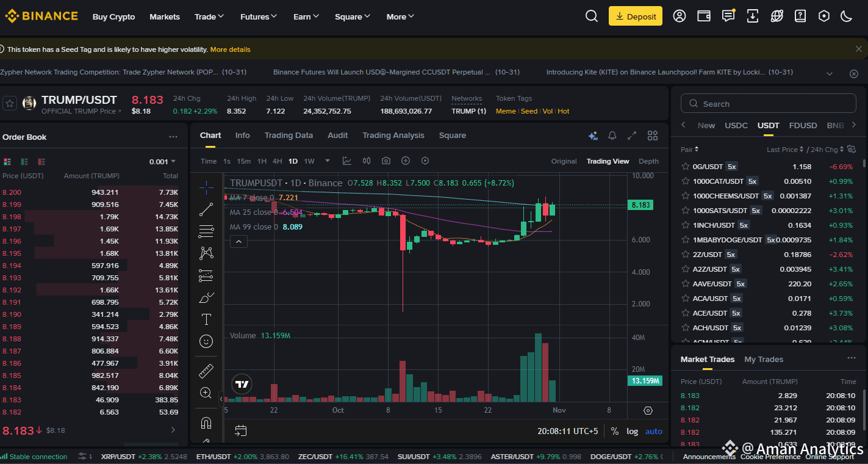Open the wallet icon in the header
Screen dimensions: 868x464
[704, 16]
